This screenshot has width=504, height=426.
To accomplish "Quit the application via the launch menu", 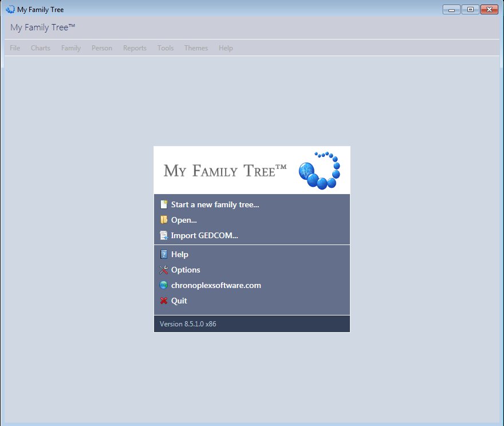I will (x=179, y=301).
